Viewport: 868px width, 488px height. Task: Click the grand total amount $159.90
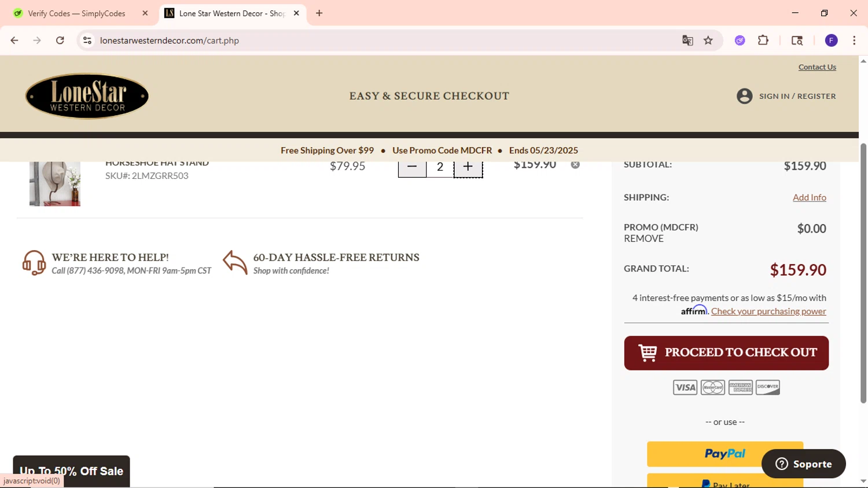798,270
